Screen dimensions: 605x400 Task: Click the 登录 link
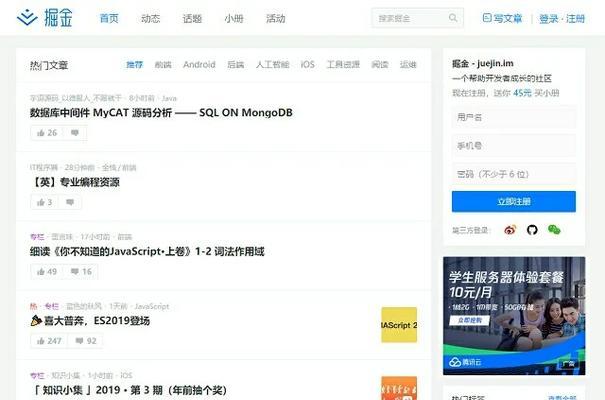coord(548,18)
